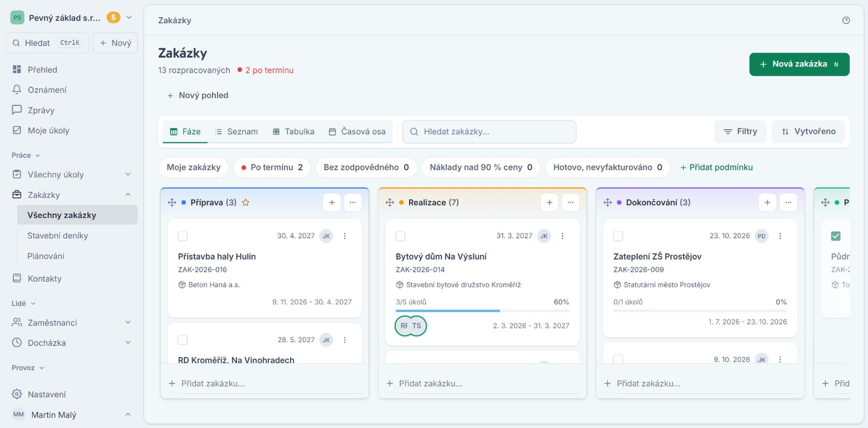Open the Filtry button
Image resolution: width=868 pixels, height=428 pixels.
point(740,132)
